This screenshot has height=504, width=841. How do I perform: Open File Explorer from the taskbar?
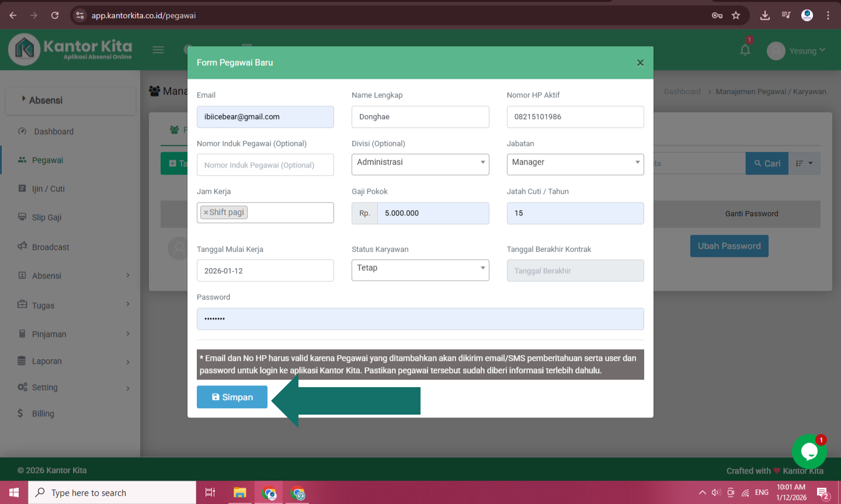click(239, 493)
